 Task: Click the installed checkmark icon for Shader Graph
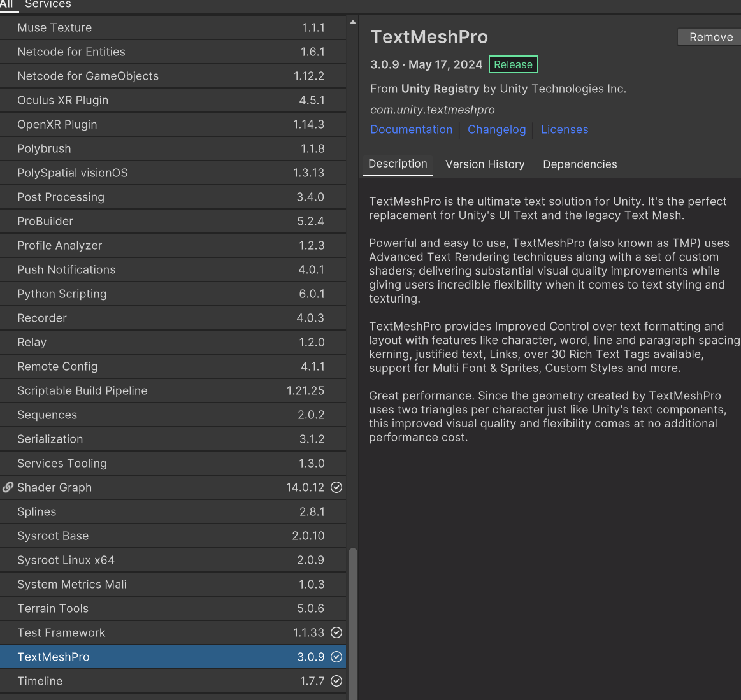pos(336,487)
